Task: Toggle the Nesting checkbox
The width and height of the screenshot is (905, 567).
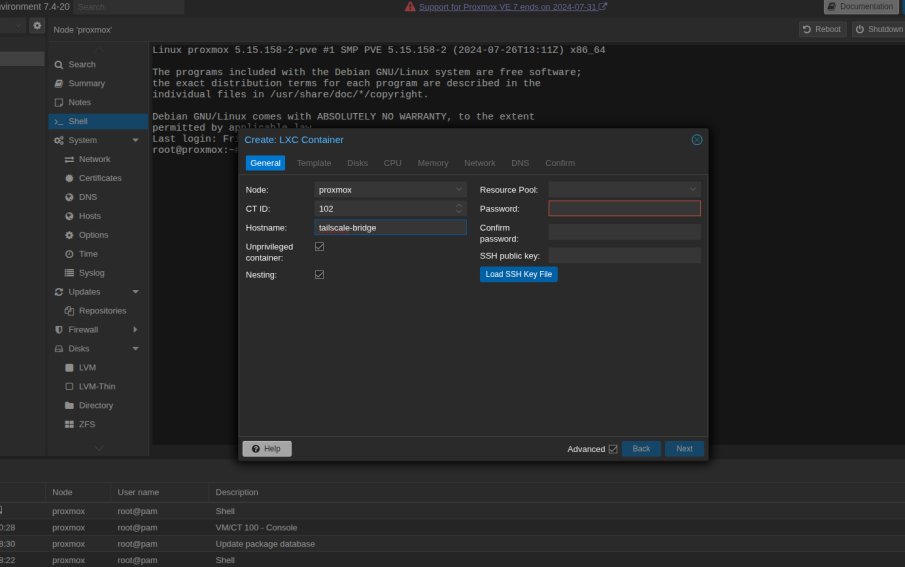Action: coord(319,275)
